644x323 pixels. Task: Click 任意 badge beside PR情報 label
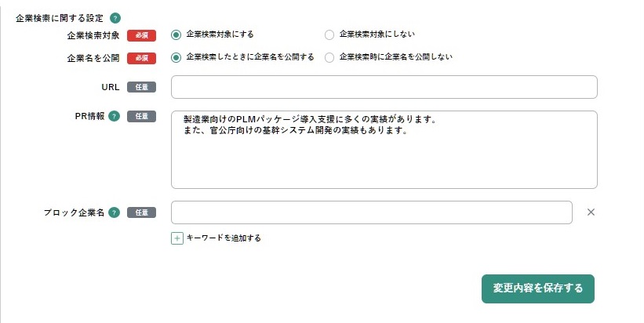click(x=141, y=116)
